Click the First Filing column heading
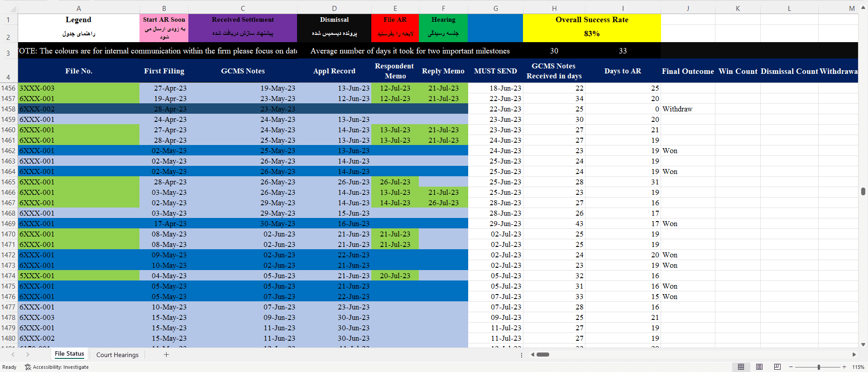 point(164,71)
